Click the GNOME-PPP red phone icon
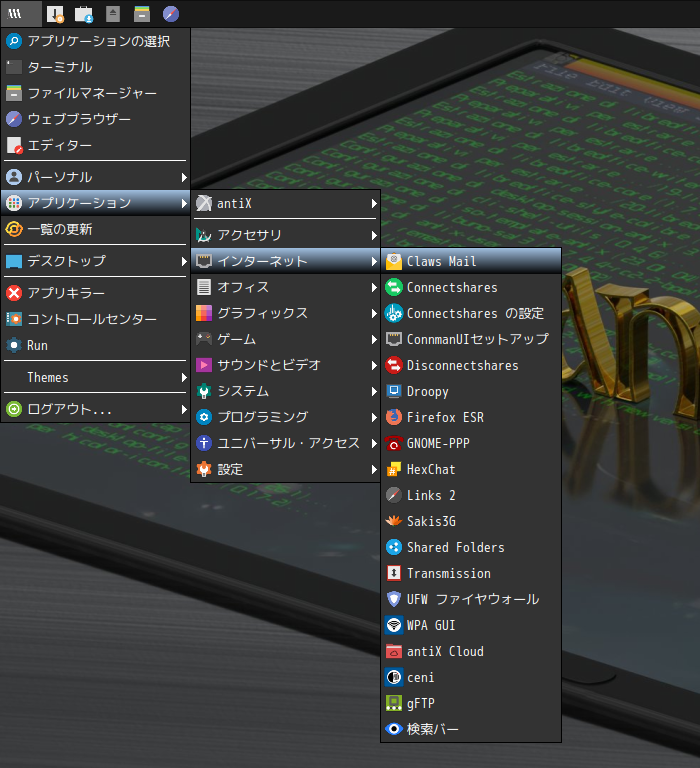The width and height of the screenshot is (700, 768). pos(394,443)
